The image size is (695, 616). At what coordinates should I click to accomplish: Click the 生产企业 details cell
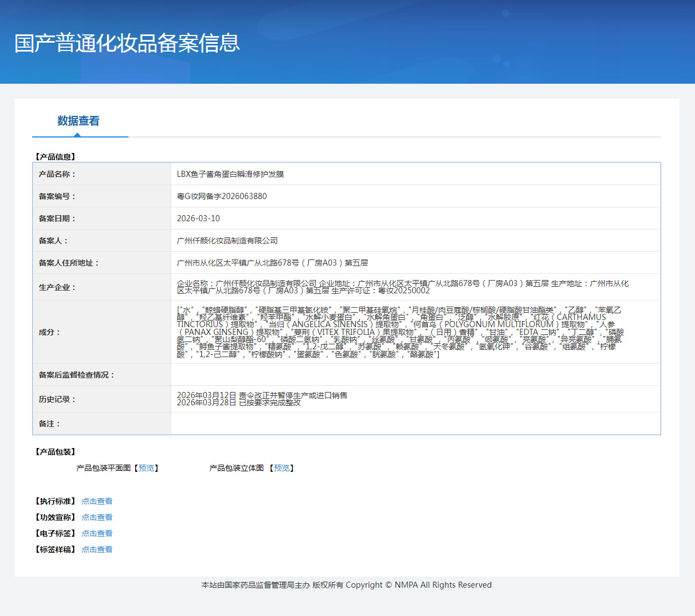(x=416, y=287)
